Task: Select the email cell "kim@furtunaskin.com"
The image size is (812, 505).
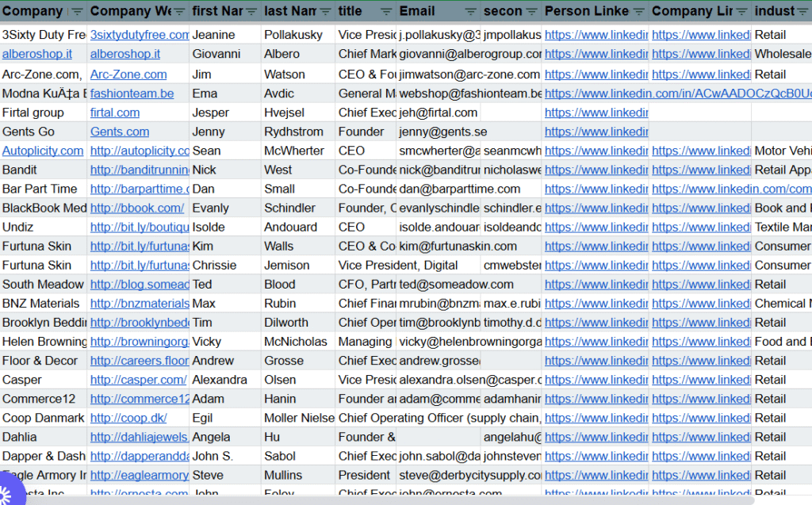Action: [x=439, y=247]
